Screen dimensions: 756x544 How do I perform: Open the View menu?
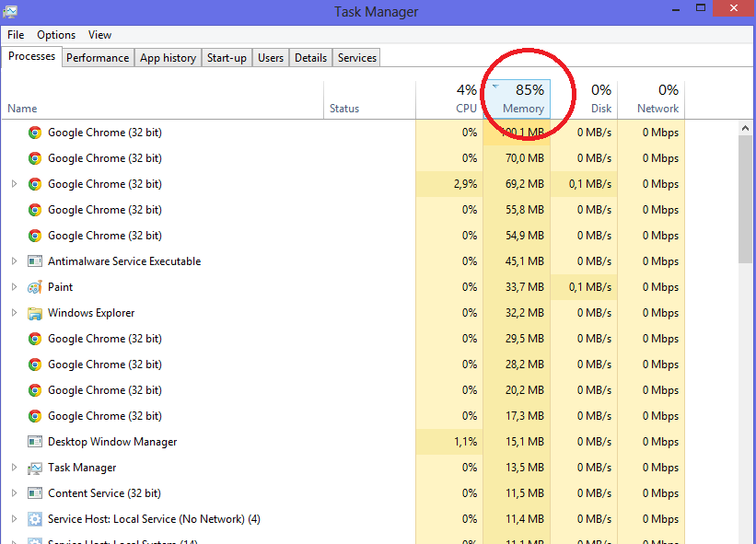pos(99,35)
